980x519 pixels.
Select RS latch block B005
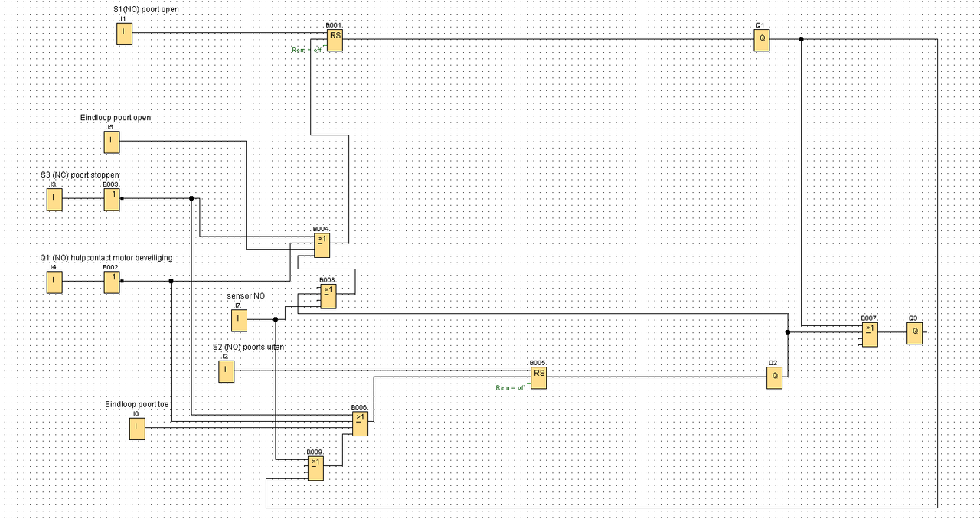pyautogui.click(x=539, y=377)
